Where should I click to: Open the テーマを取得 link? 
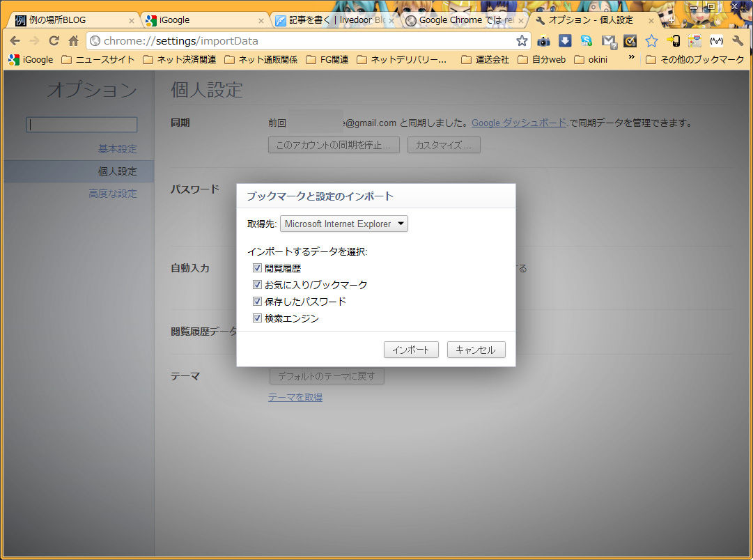tap(295, 397)
